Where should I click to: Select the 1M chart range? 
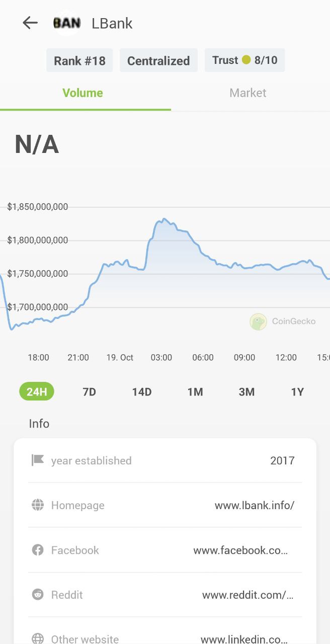195,392
